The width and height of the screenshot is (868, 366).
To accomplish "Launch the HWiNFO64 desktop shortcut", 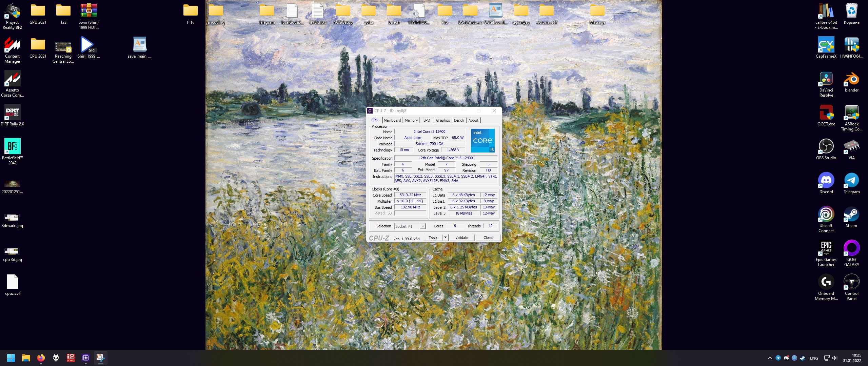I will (851, 47).
